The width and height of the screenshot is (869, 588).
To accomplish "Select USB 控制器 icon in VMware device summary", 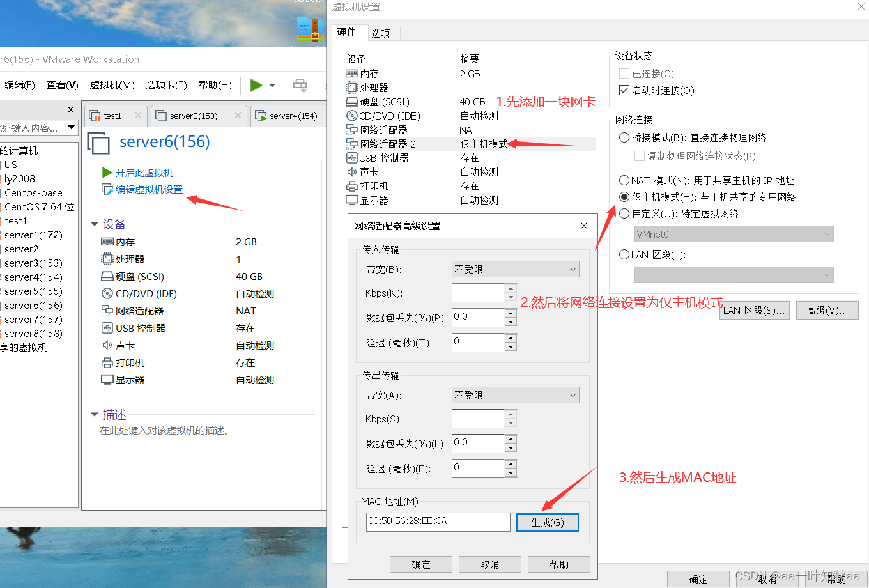I will 107,328.
